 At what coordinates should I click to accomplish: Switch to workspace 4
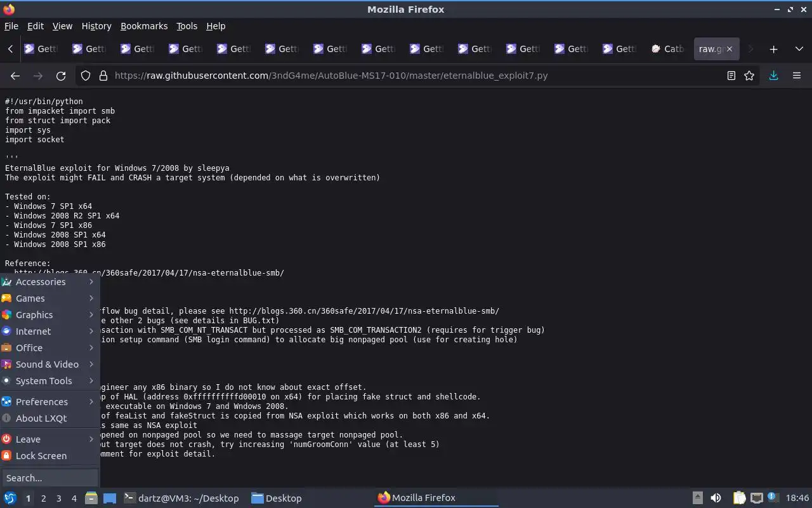click(74, 498)
